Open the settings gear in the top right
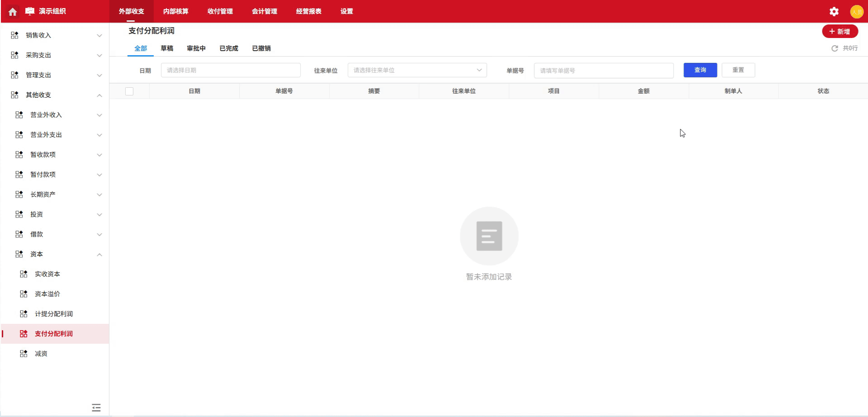The height and width of the screenshot is (417, 868). 834,11
